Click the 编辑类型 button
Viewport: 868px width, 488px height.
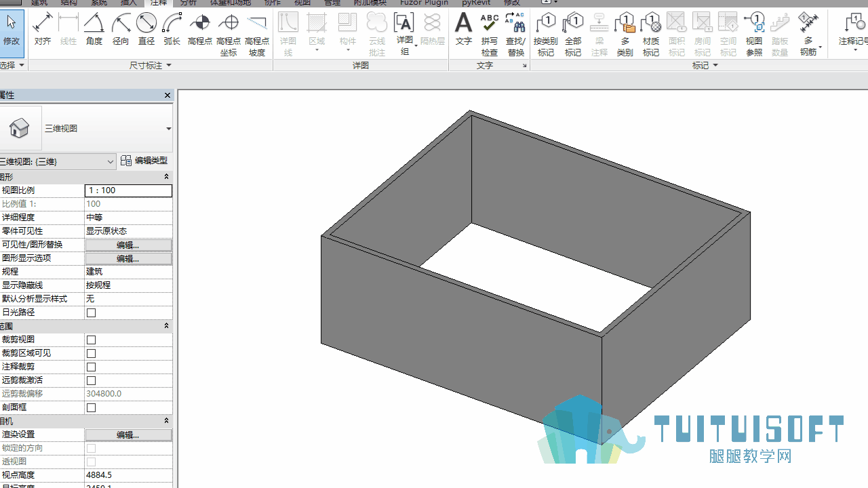click(x=144, y=161)
